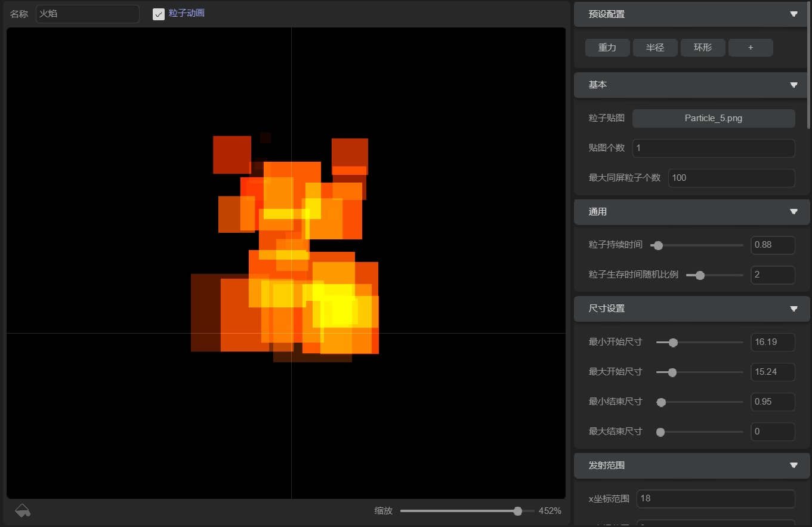The height and width of the screenshot is (527, 812).
Task: Adjust the 最大结束尺寸 slider
Action: pos(700,432)
